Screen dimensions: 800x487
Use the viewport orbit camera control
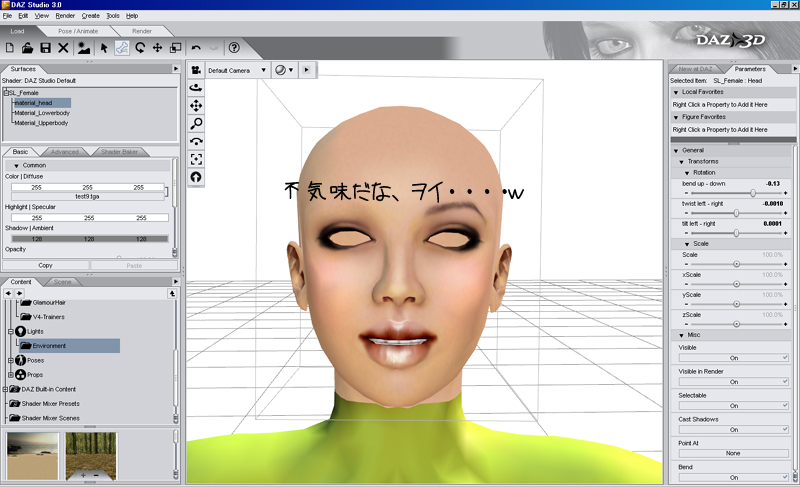click(x=196, y=88)
